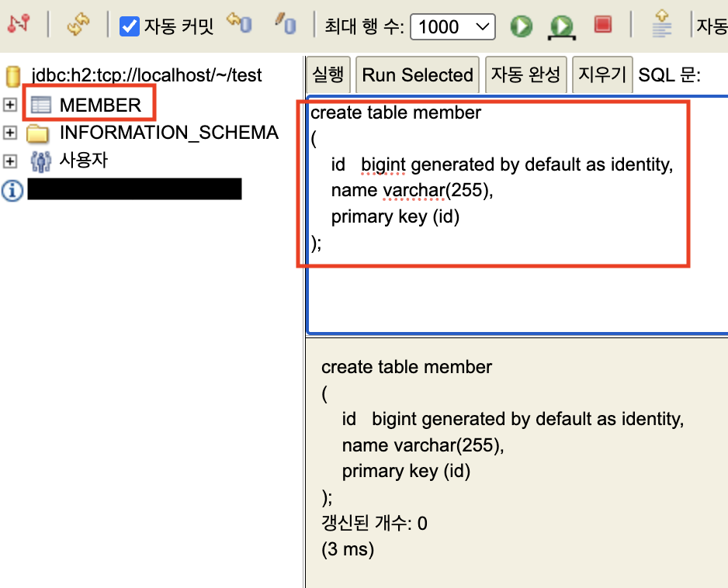
Task: Click the blue info icon
Action: pyautogui.click(x=12, y=190)
